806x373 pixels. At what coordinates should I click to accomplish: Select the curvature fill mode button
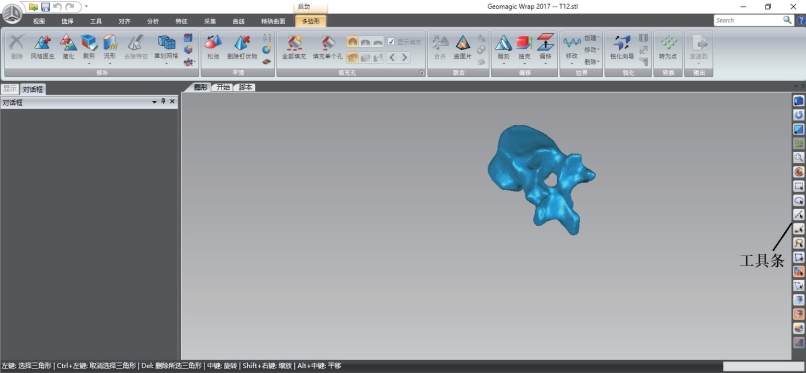352,42
